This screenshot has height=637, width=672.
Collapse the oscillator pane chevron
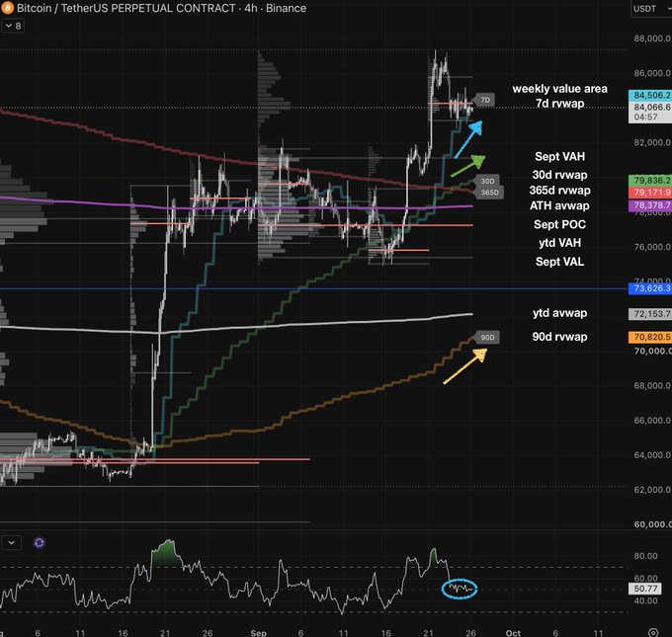point(12,543)
